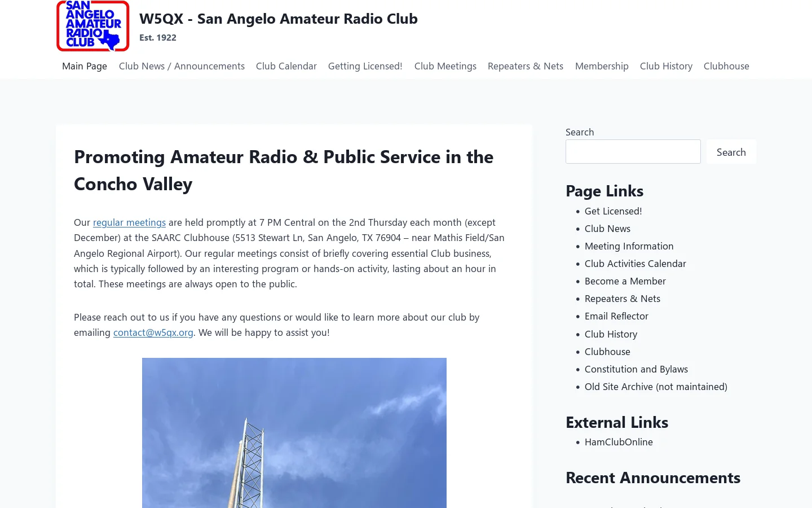Screen dimensions: 812x508
Task: Follow the regular meetings link
Action: (x=129, y=222)
